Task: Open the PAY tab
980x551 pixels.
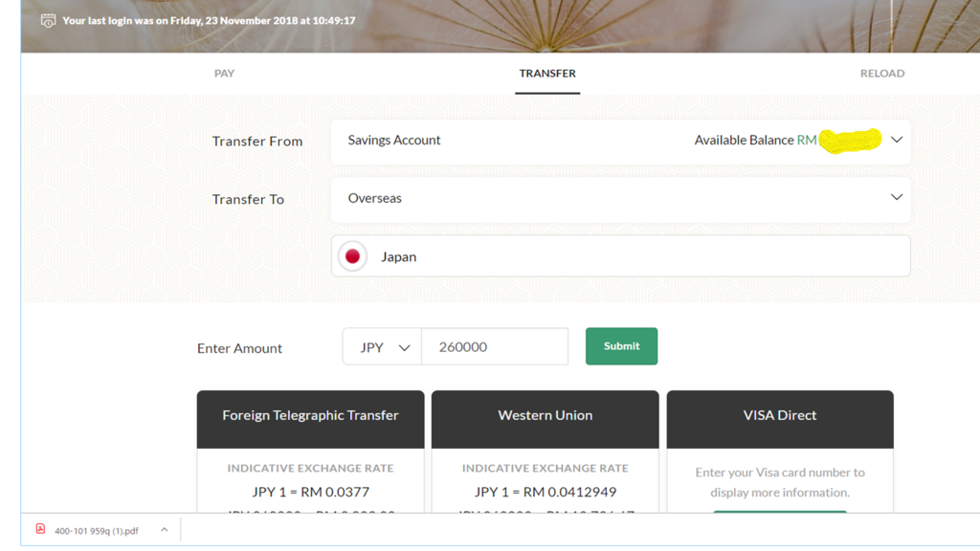Action: tap(224, 73)
